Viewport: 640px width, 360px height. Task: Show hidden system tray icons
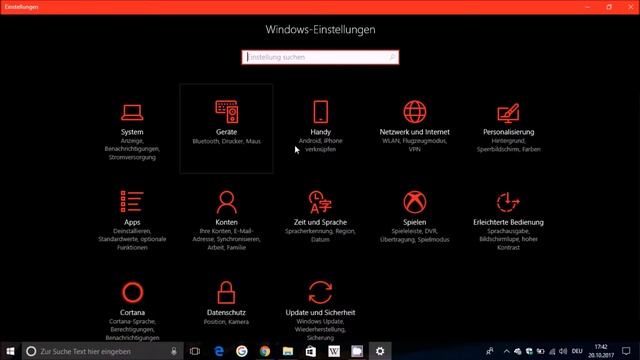[507, 351]
